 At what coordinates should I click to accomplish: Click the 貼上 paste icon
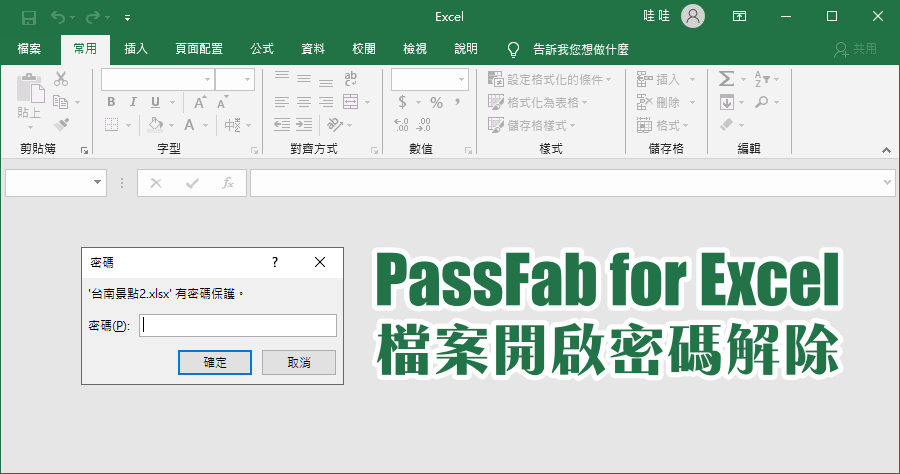[x=29, y=90]
